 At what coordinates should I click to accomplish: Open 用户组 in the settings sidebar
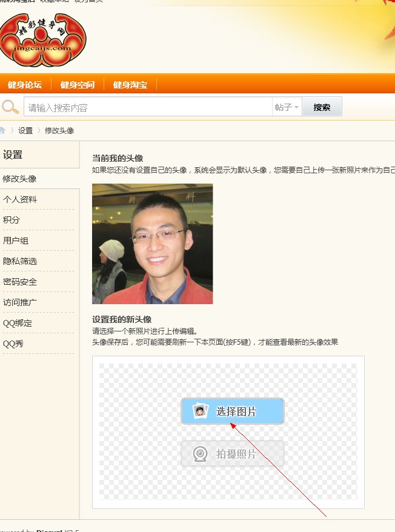click(x=16, y=241)
